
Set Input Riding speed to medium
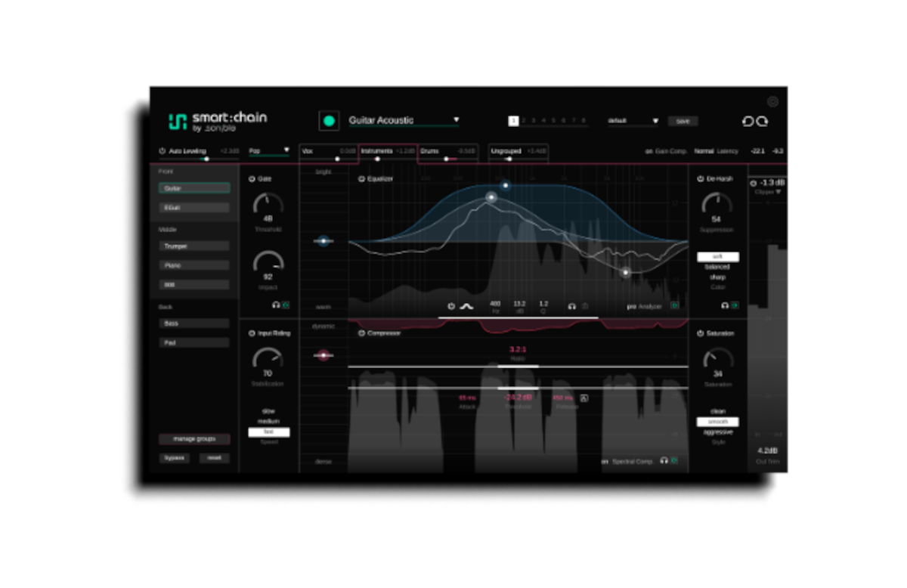pos(269,422)
